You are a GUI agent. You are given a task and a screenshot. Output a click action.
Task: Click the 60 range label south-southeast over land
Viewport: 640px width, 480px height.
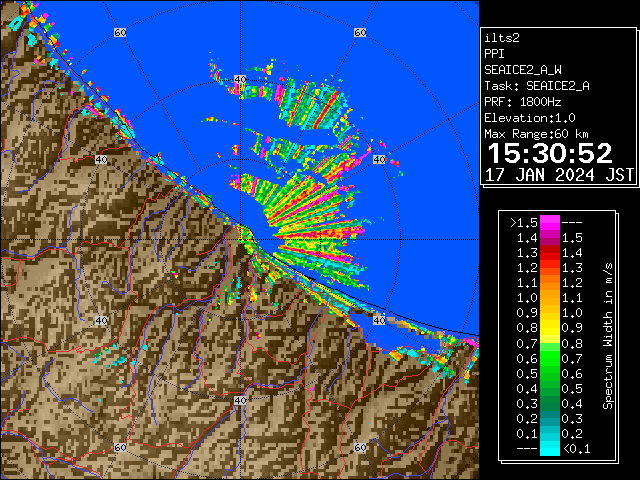[360, 447]
